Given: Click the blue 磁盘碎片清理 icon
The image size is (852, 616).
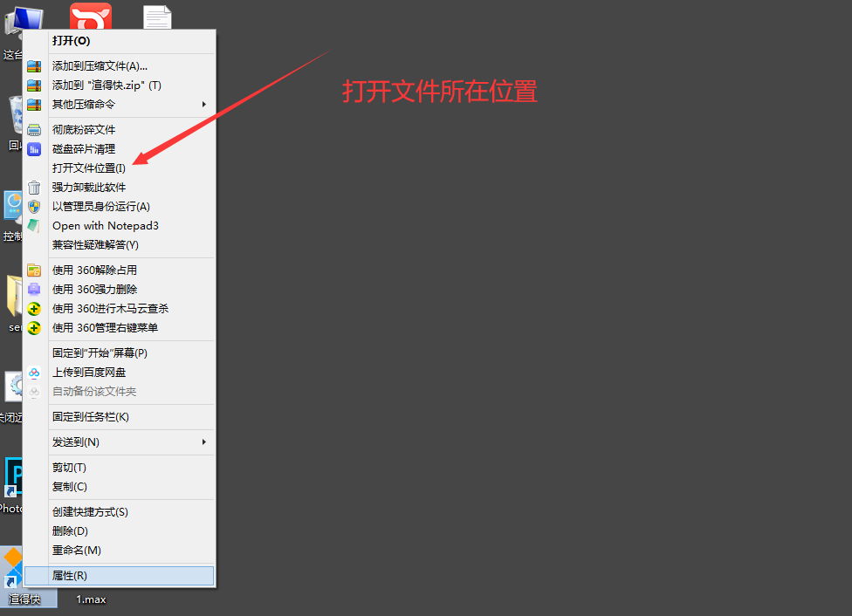Looking at the screenshot, I should pos(34,149).
